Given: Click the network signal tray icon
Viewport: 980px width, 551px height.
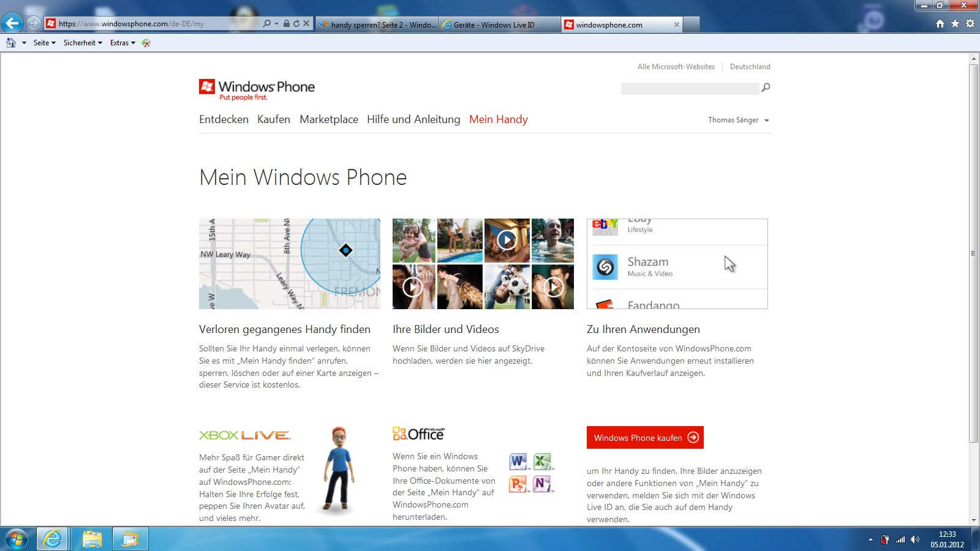Looking at the screenshot, I should 900,539.
